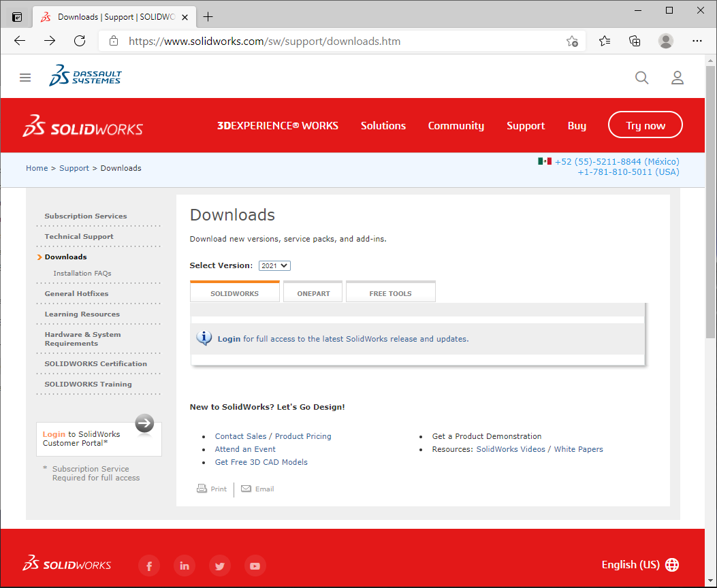717x588 pixels.
Task: Open SOLIDWORKS Certification sidebar link
Action: [95, 363]
